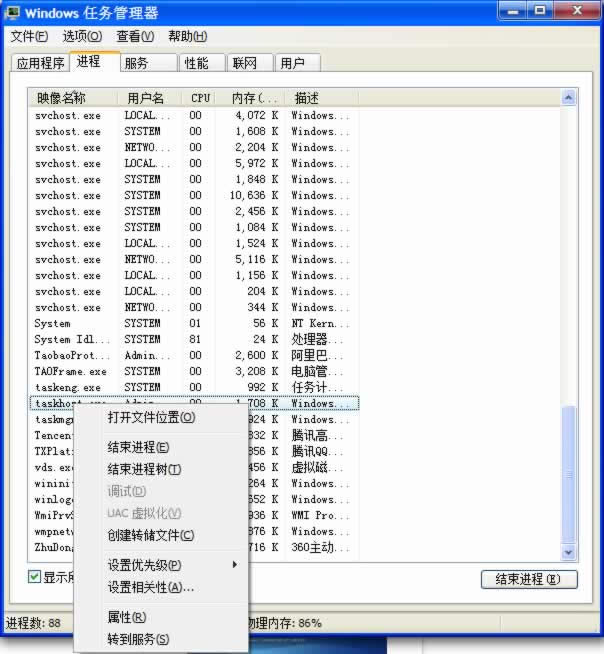Click scrollbar up arrow in process list
Image resolution: width=604 pixels, height=654 pixels.
click(569, 98)
